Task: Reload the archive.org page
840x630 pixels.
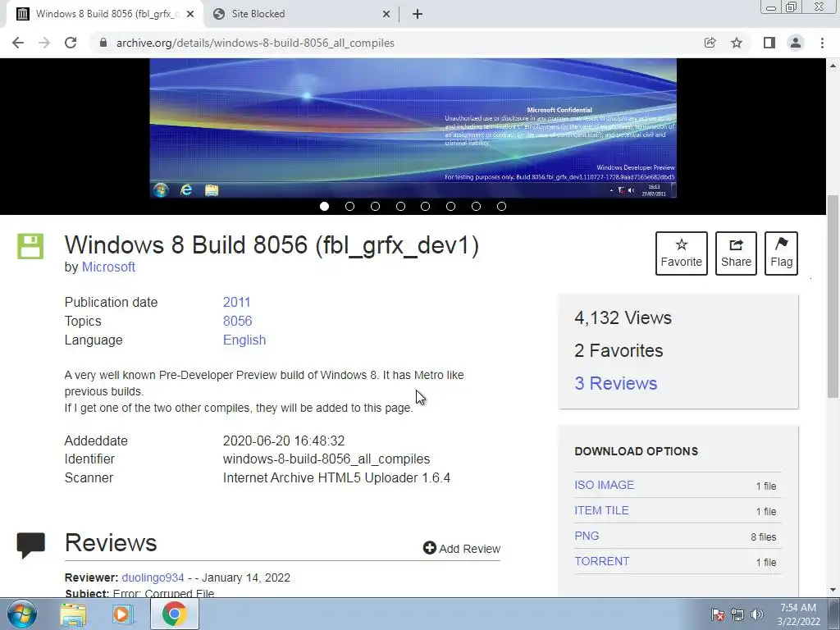Action: point(71,43)
